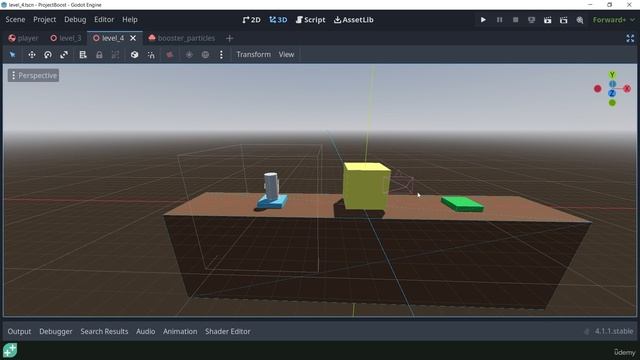This screenshot has width=640, height=360.
Task: Run the current scene
Action: [x=547, y=20]
